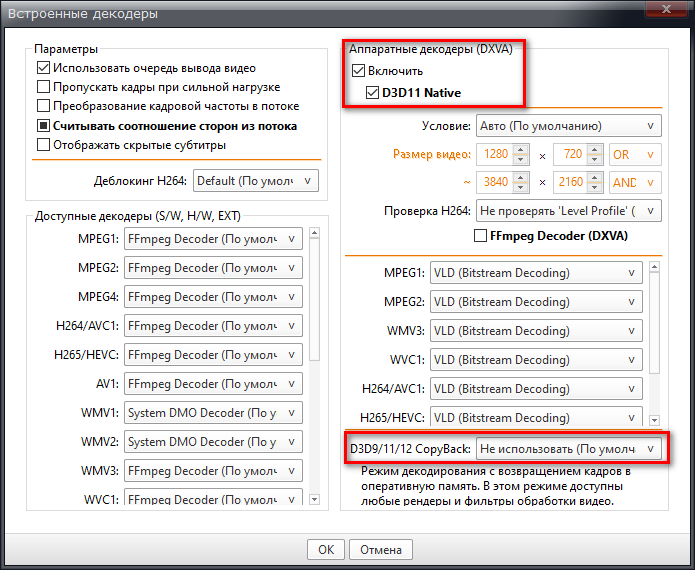Screen dimensions: 695x570
Task: Open the 'D3D9/11/12 CopyBack' dropdown
Action: click(x=569, y=449)
